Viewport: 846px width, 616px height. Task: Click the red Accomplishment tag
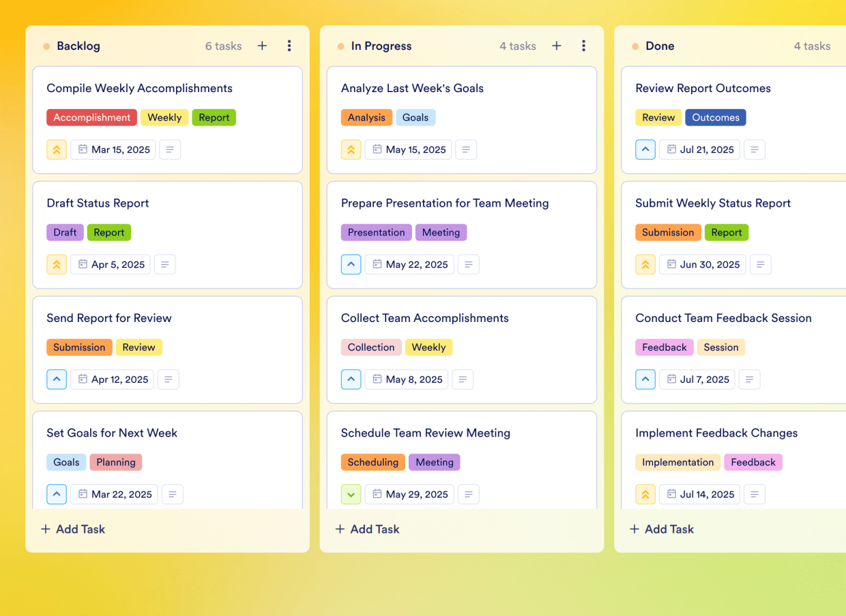click(x=91, y=117)
